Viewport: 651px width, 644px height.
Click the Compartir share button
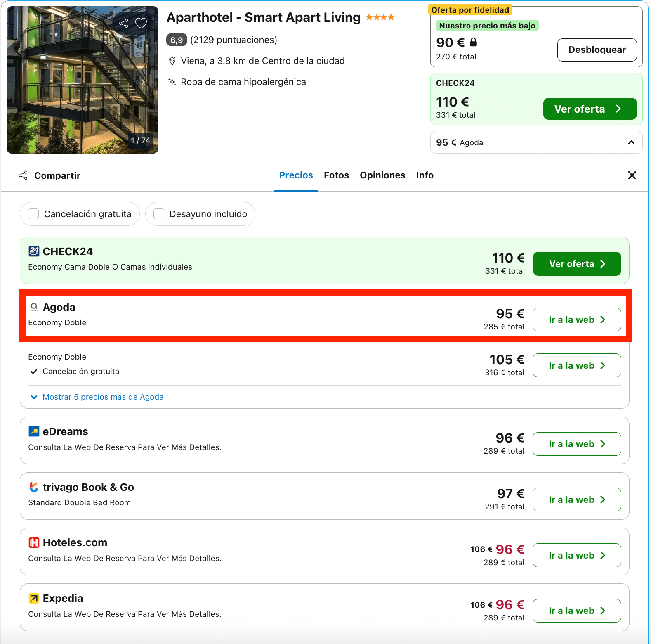50,175
